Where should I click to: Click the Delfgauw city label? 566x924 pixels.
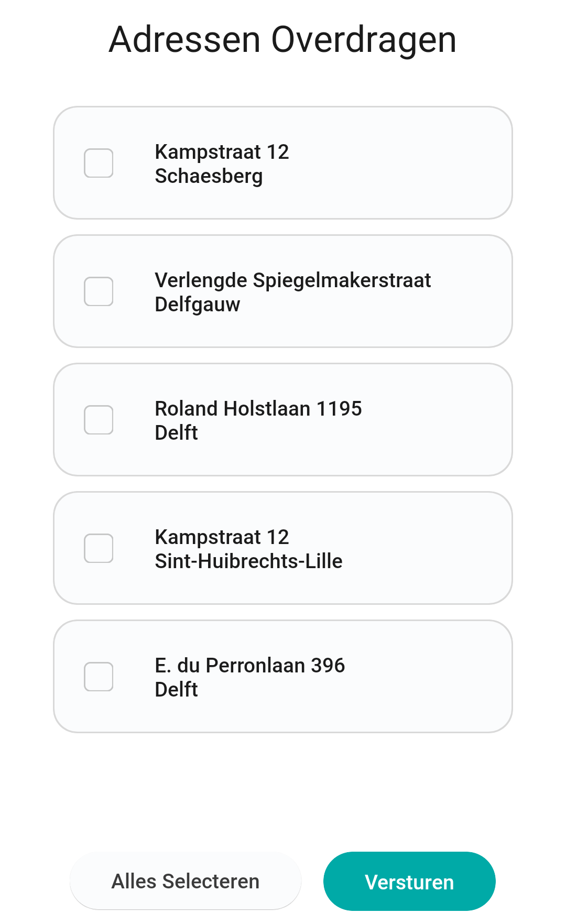tap(198, 305)
